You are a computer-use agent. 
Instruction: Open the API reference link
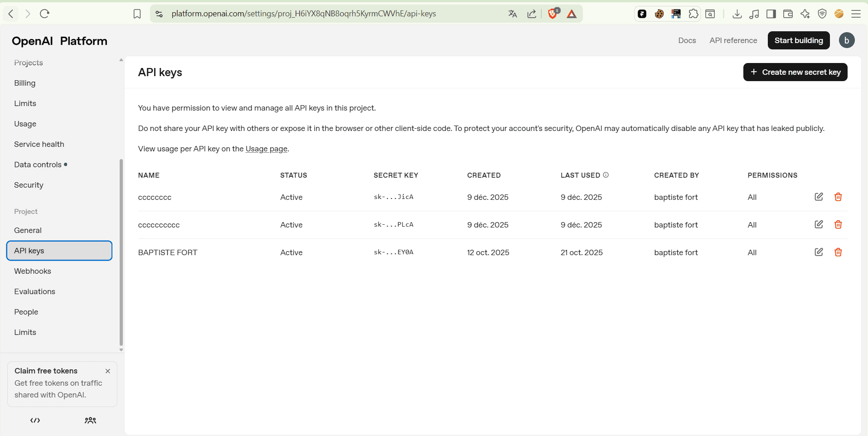[x=733, y=40]
